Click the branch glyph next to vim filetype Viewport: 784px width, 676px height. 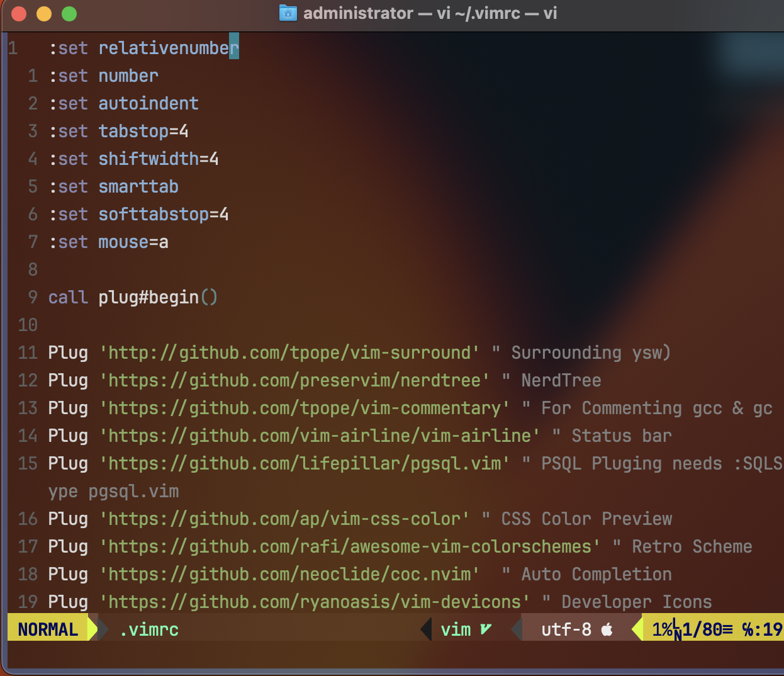(486, 628)
